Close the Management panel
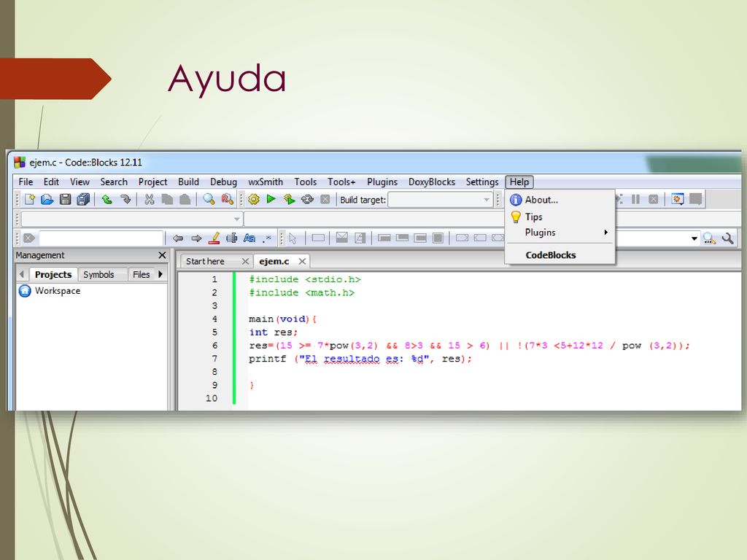 tap(162, 255)
